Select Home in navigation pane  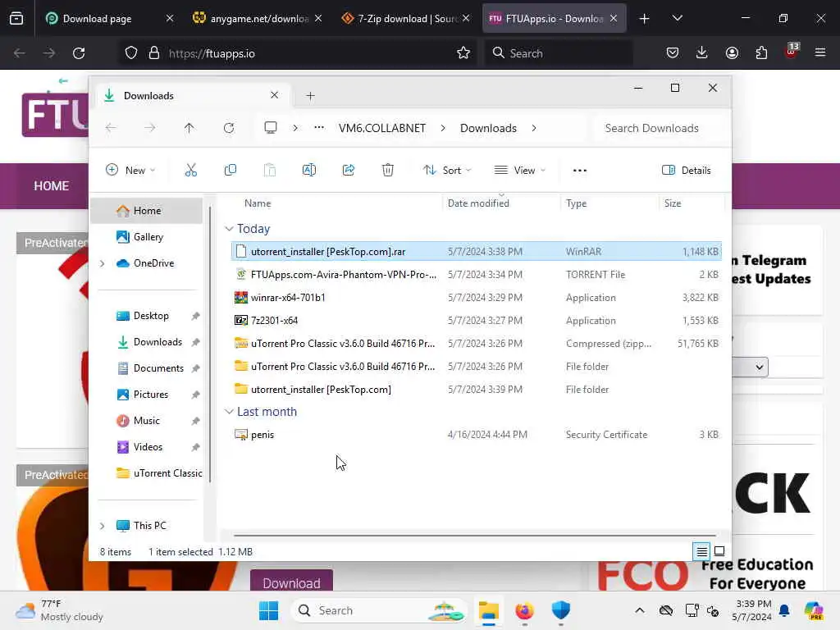point(147,211)
